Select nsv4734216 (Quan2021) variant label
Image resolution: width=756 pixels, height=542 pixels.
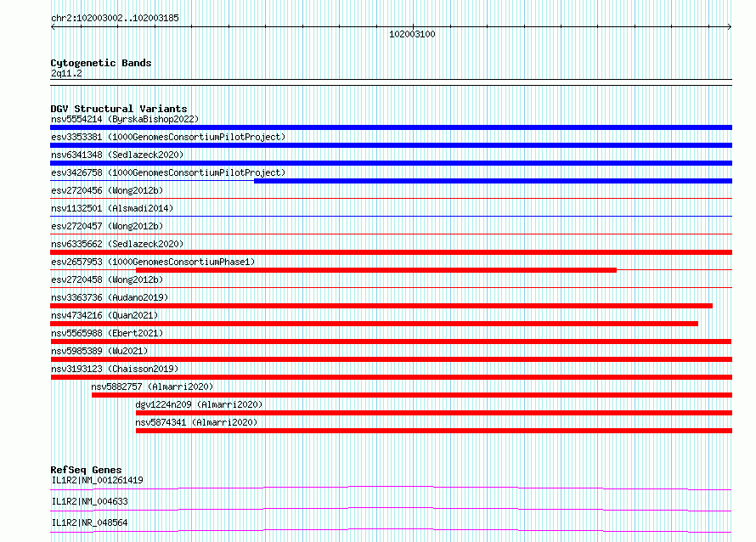(x=104, y=315)
